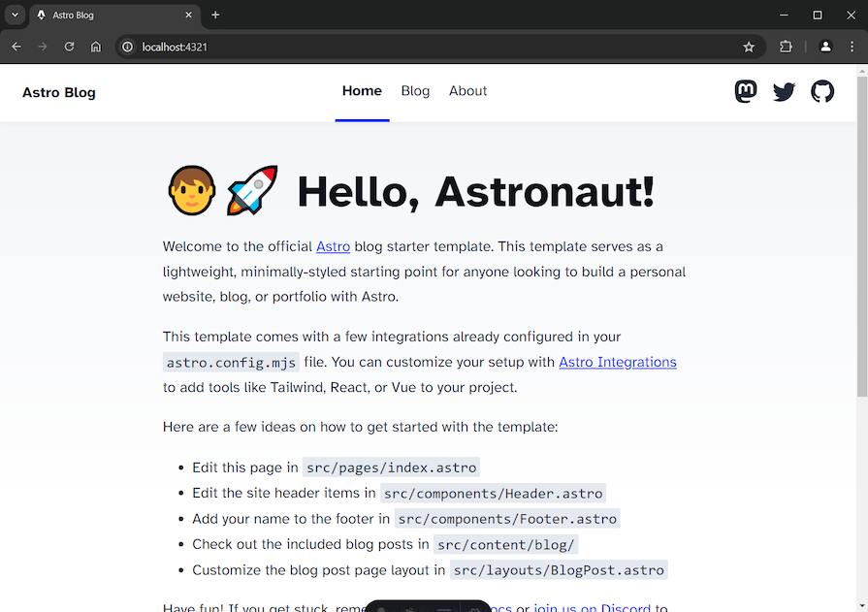Open the Astro Integrations link
Image resolution: width=868 pixels, height=612 pixels.
tap(617, 362)
